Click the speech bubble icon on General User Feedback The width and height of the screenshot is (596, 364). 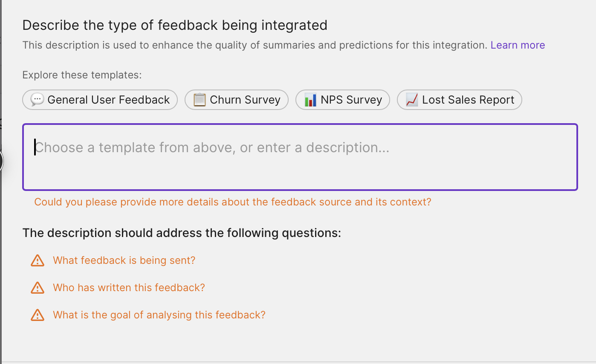click(37, 100)
